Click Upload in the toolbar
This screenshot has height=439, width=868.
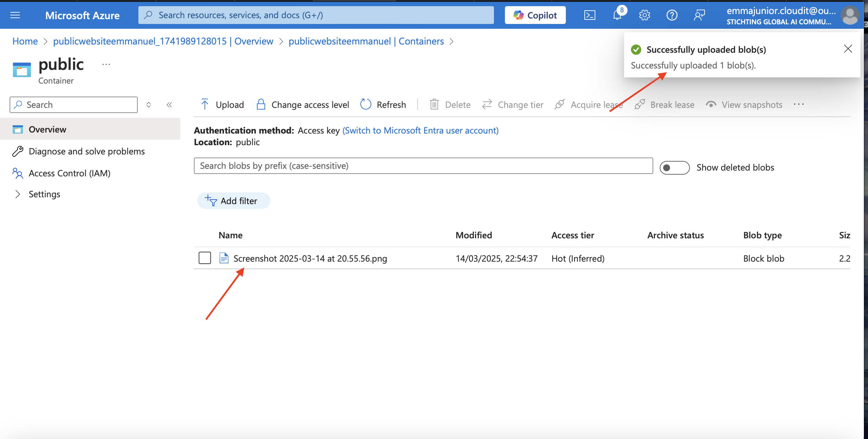pyautogui.click(x=222, y=105)
